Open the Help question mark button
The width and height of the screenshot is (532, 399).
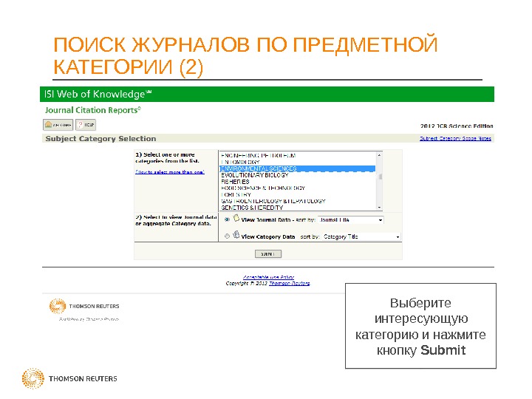[86, 125]
